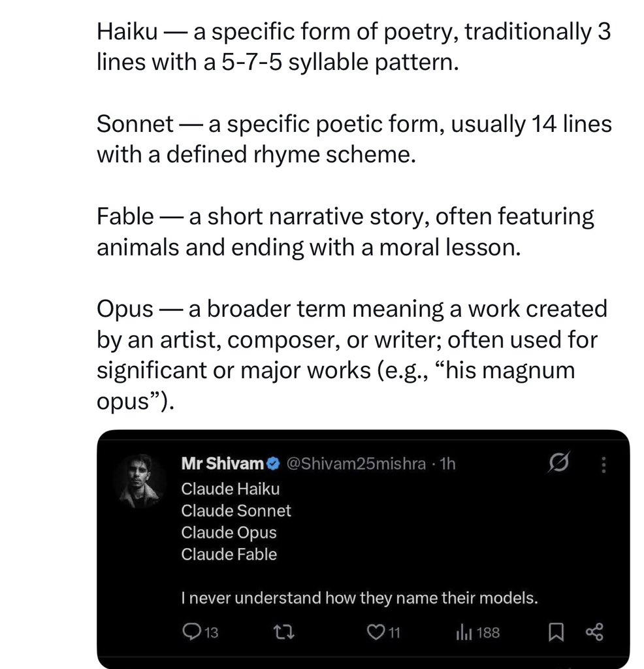Open the 1h timestamp link
644x669 pixels.
click(447, 463)
